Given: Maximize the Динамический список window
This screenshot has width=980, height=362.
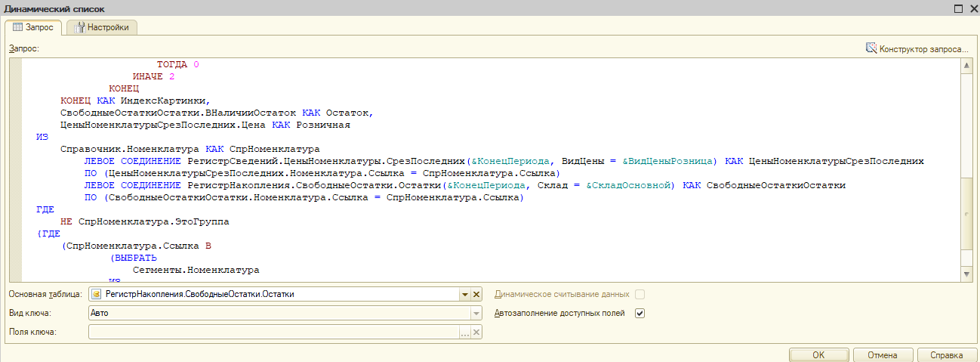Looking at the screenshot, I should tap(958, 8).
